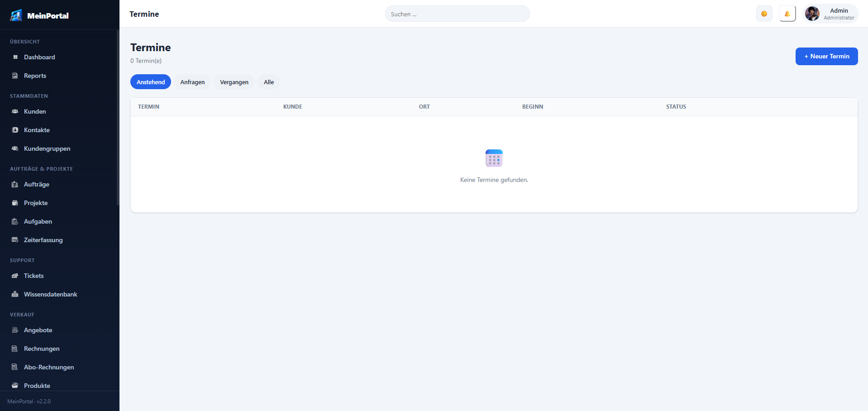Click the Kundengruppen group icon
This screenshot has height=411, width=868.
[15, 148]
